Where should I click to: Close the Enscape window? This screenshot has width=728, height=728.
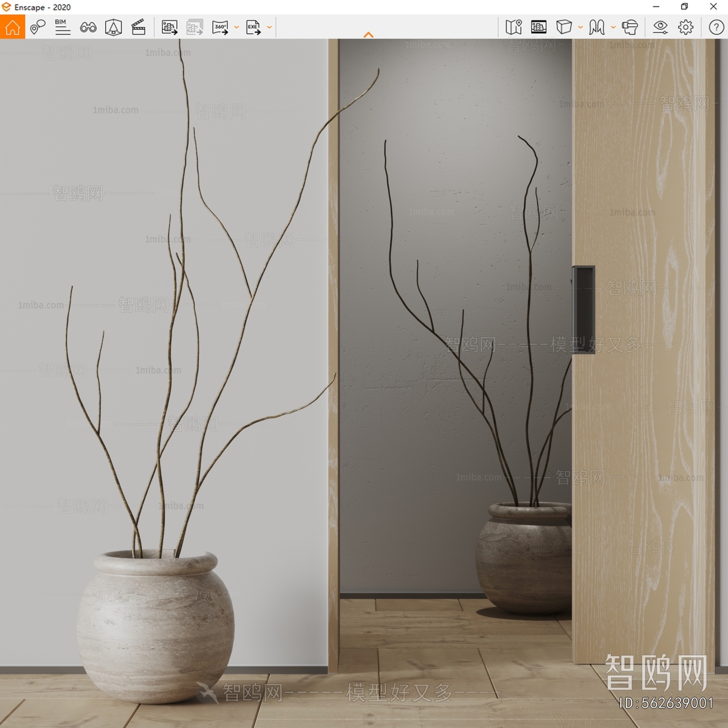713,7
